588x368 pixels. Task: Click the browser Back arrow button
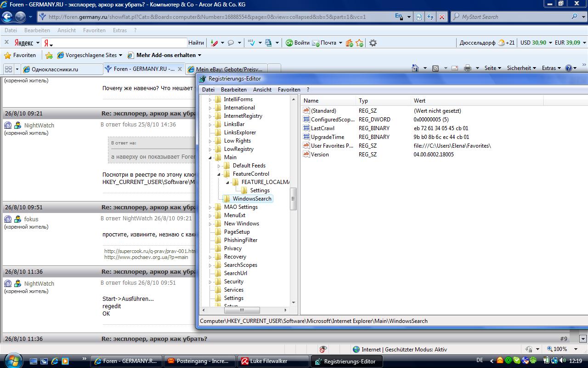pyautogui.click(x=7, y=17)
